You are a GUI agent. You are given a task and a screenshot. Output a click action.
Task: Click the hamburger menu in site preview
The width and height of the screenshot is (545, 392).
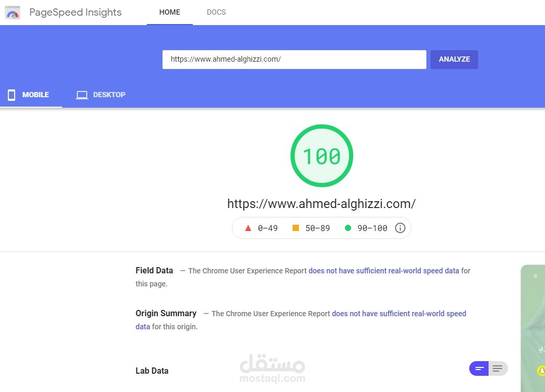click(x=535, y=276)
